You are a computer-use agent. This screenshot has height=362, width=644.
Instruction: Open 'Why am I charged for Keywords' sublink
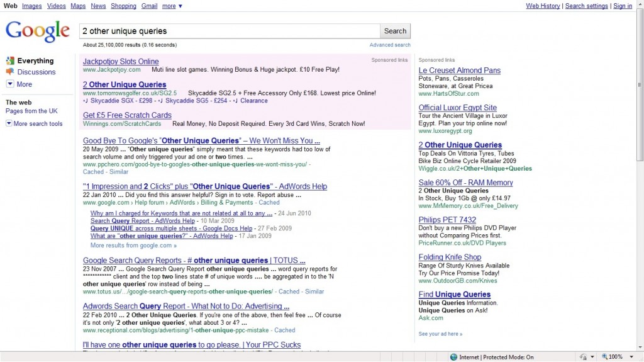coord(181,213)
